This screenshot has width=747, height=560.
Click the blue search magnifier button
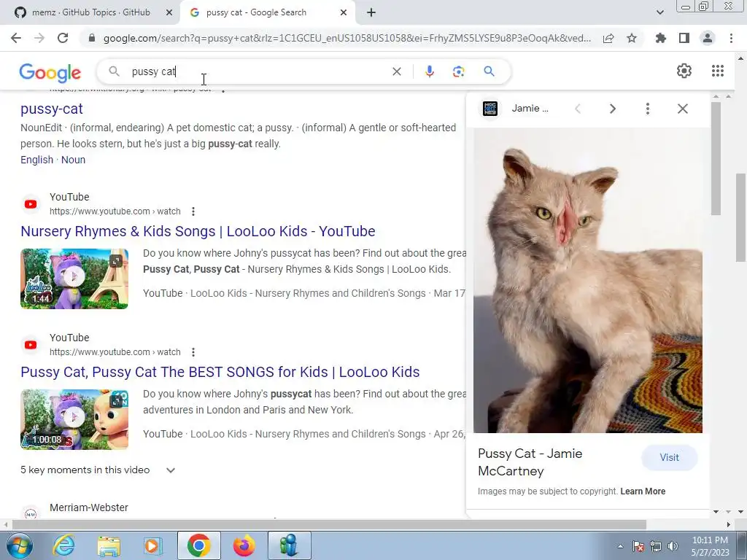coord(489,71)
